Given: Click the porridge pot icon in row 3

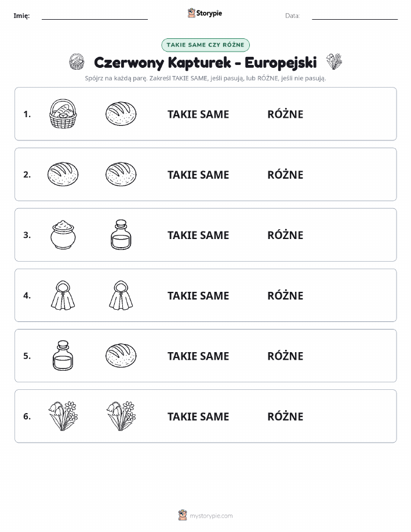Looking at the screenshot, I should point(63,235).
